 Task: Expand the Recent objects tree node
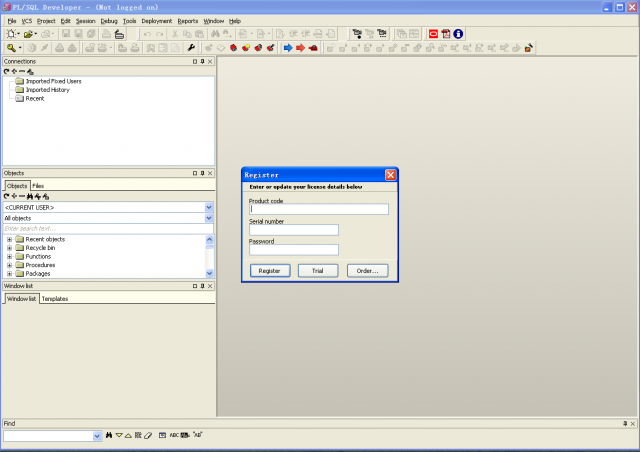(x=9, y=239)
